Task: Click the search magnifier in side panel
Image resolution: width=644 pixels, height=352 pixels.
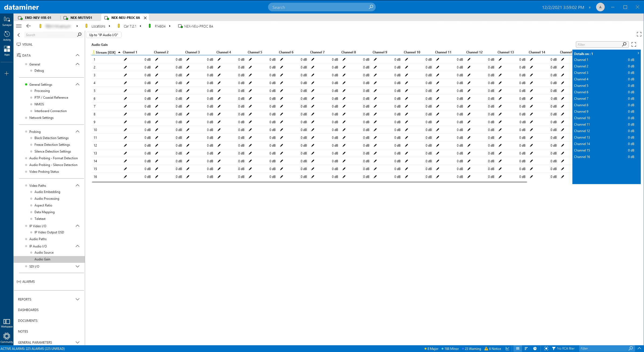Action: (79, 35)
